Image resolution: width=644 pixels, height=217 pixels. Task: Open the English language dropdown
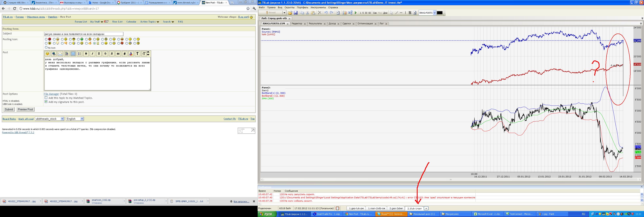point(82,119)
